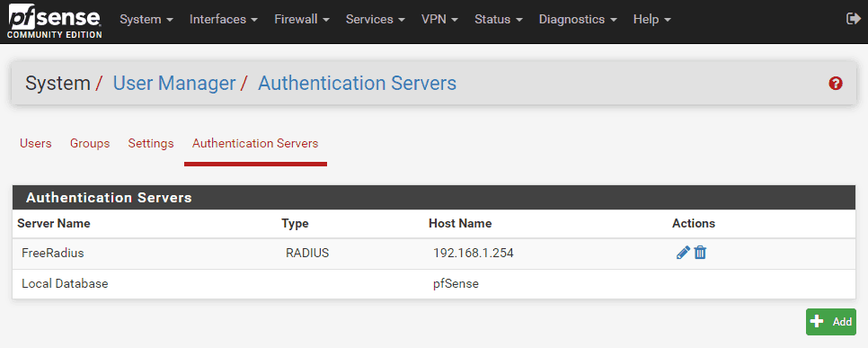This screenshot has width=868, height=348.
Task: Select the 192.168.1.254 host name cell
Action: 474,254
